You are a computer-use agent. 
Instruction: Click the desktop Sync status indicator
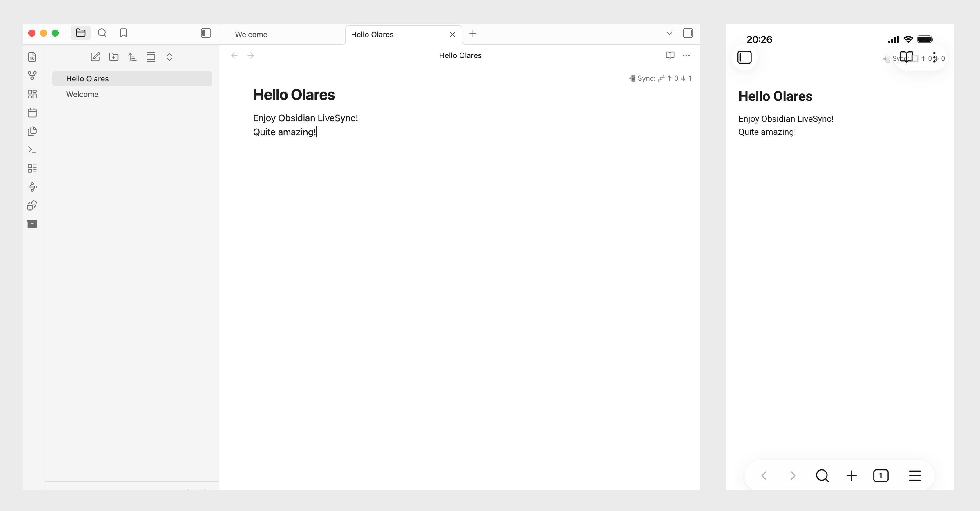[x=660, y=78]
